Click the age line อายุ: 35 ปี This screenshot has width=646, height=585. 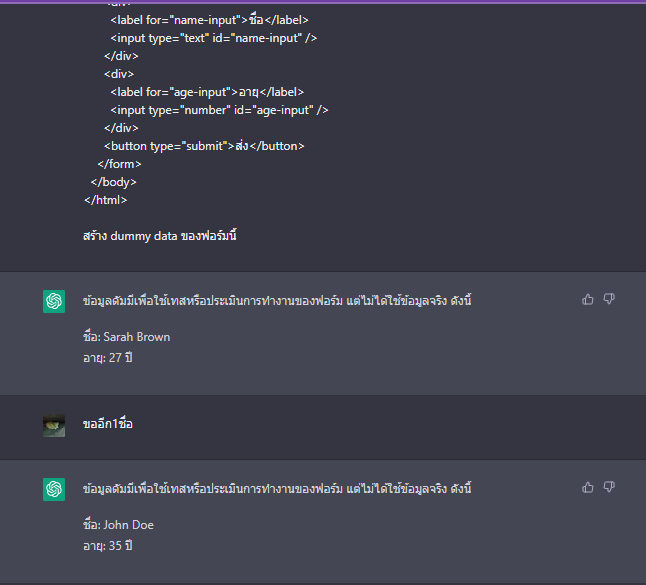(x=108, y=546)
